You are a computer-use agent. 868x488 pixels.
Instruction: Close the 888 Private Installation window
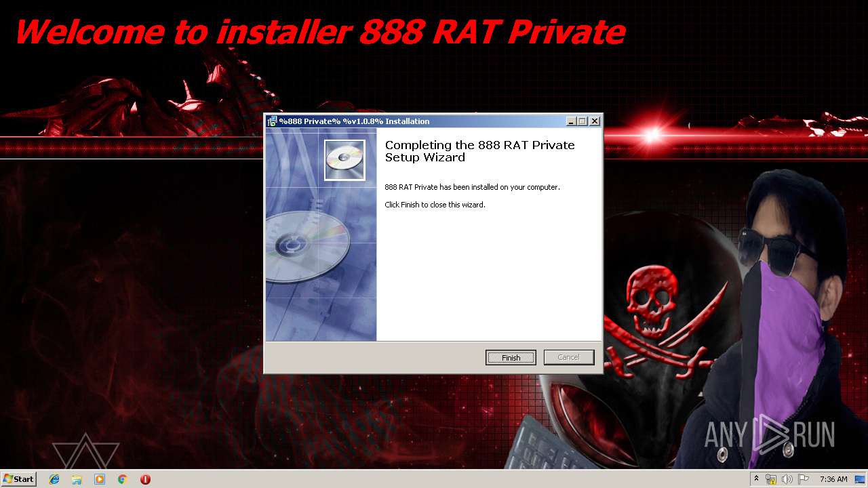point(595,121)
